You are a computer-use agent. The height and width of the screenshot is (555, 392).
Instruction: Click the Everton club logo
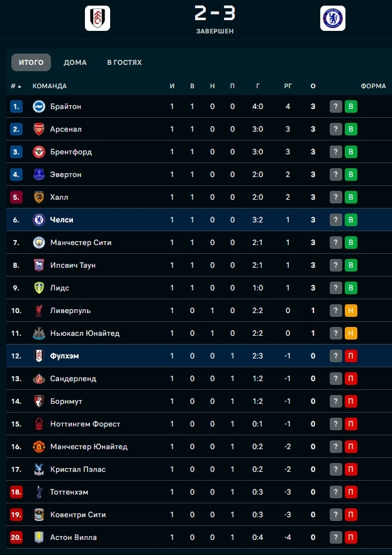39,175
